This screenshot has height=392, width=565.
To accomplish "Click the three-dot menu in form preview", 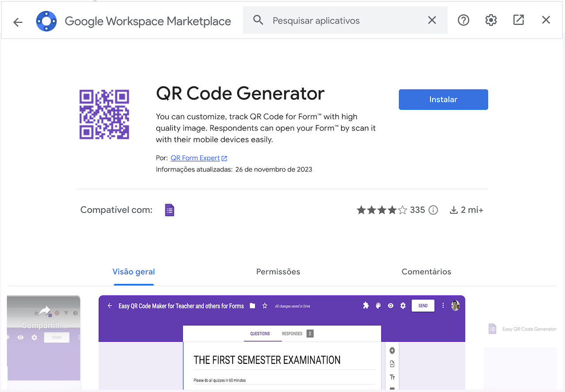I will coord(443,306).
